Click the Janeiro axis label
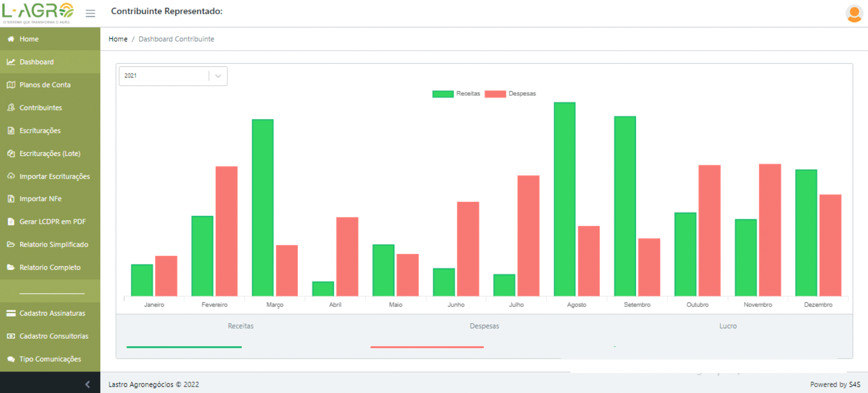The width and height of the screenshot is (868, 393). pos(154,305)
